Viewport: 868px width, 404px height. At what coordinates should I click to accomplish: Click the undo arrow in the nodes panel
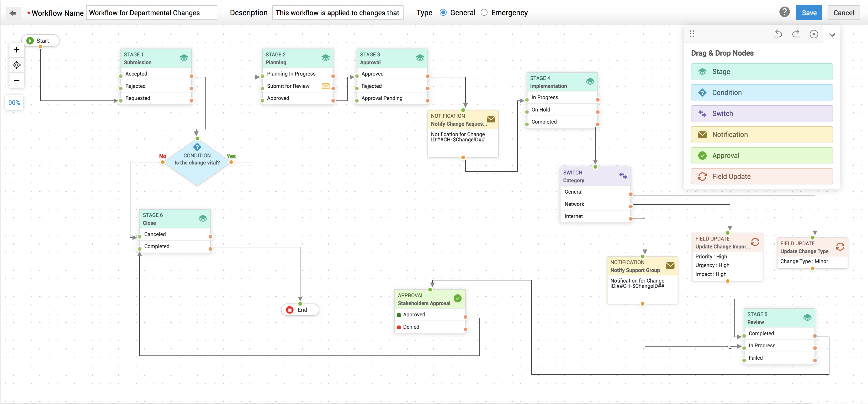tap(778, 34)
